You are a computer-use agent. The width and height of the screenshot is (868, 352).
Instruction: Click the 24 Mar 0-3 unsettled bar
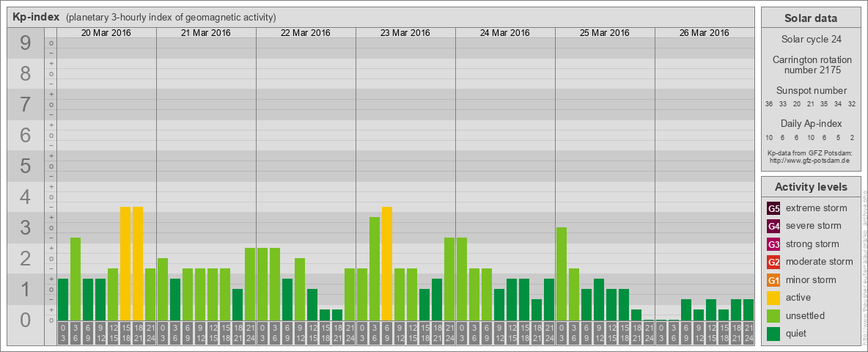(x=462, y=279)
